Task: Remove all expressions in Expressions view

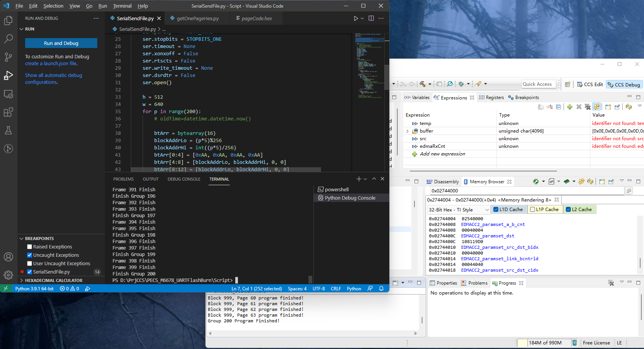Action: click(588, 107)
